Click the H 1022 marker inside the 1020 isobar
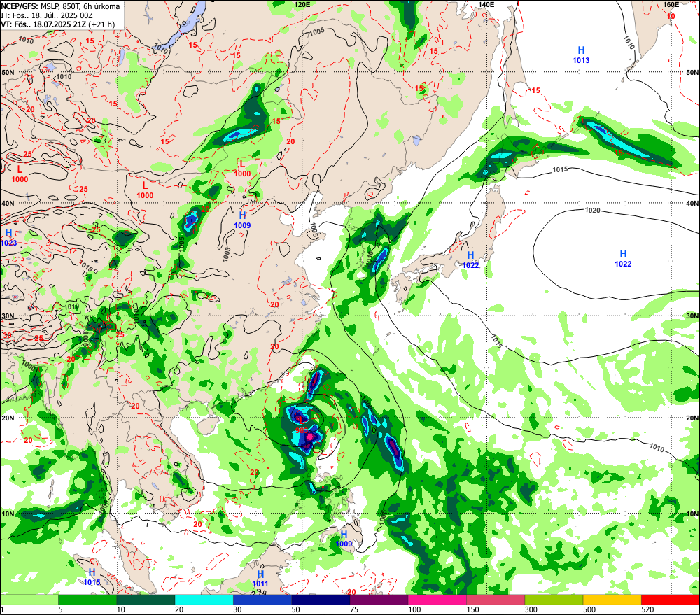Image resolution: width=700 pixels, height=615 pixels. pos(623,258)
